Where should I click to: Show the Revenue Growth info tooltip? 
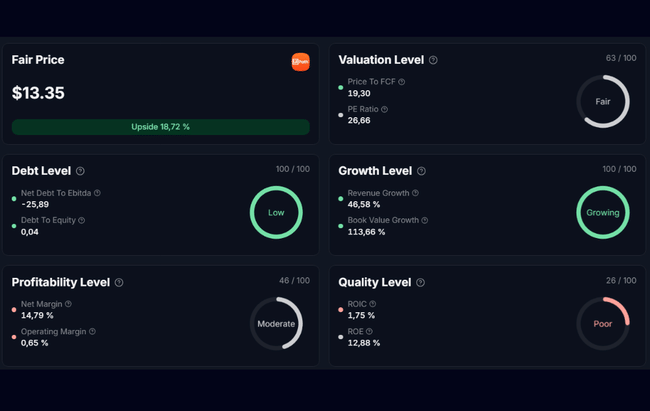pos(415,193)
